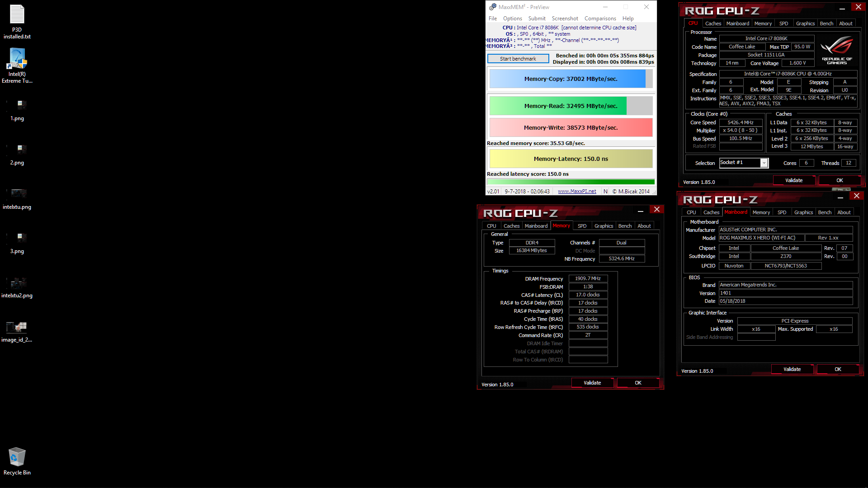The width and height of the screenshot is (868, 488).
Task: Open the www.MaxxPI.net link
Action: [x=577, y=192]
